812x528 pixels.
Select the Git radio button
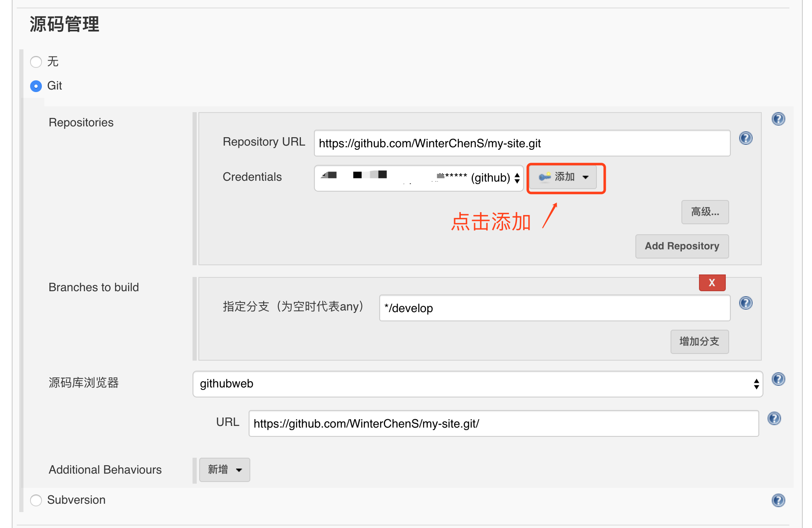[36, 86]
